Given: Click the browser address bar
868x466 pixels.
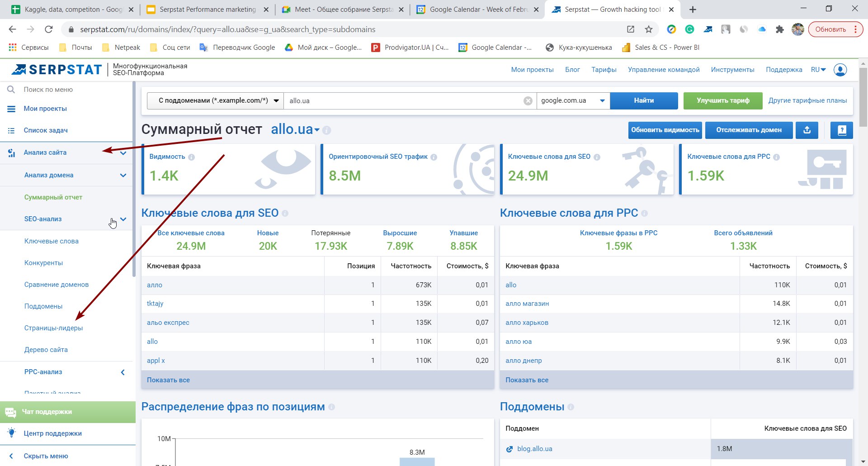Looking at the screenshot, I should pos(344,29).
